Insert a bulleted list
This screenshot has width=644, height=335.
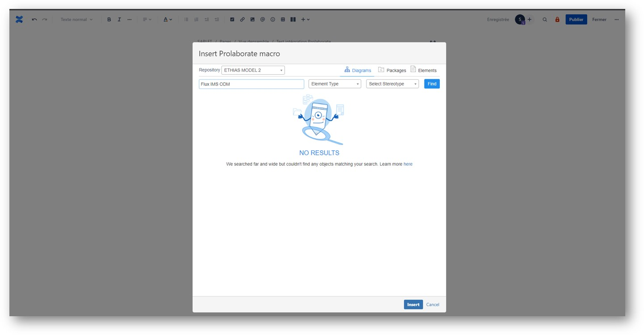click(x=186, y=20)
